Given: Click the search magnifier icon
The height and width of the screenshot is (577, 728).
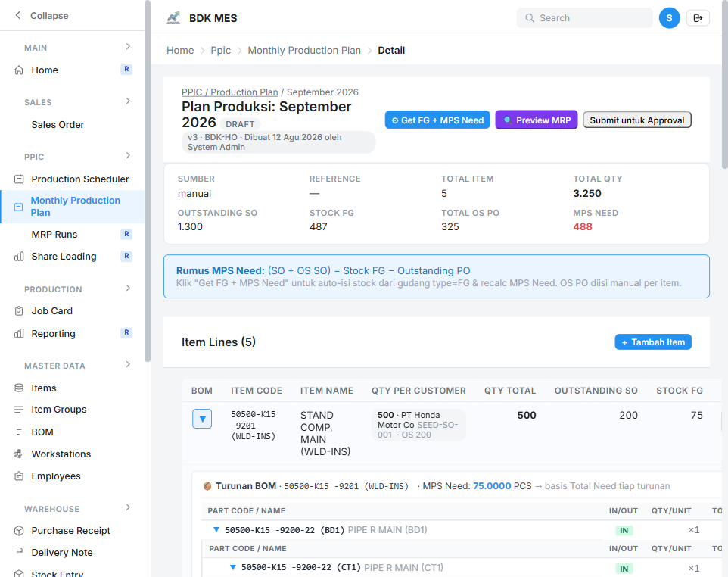Looking at the screenshot, I should point(530,18).
